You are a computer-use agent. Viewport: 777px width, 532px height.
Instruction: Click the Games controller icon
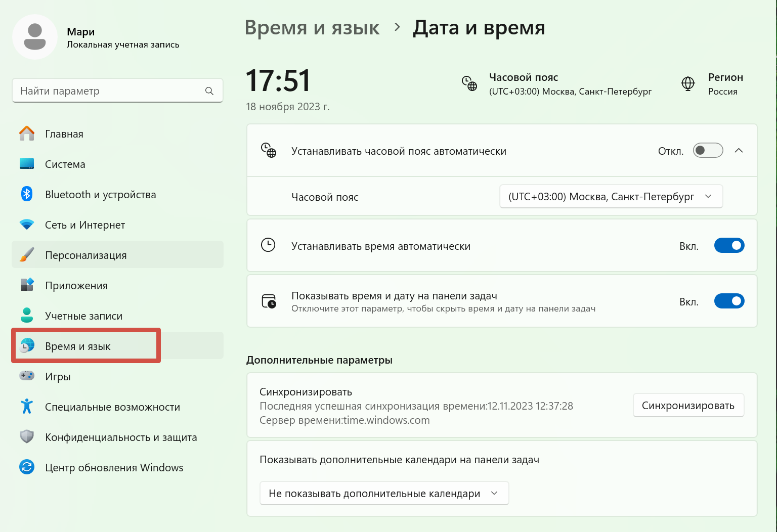pos(27,376)
